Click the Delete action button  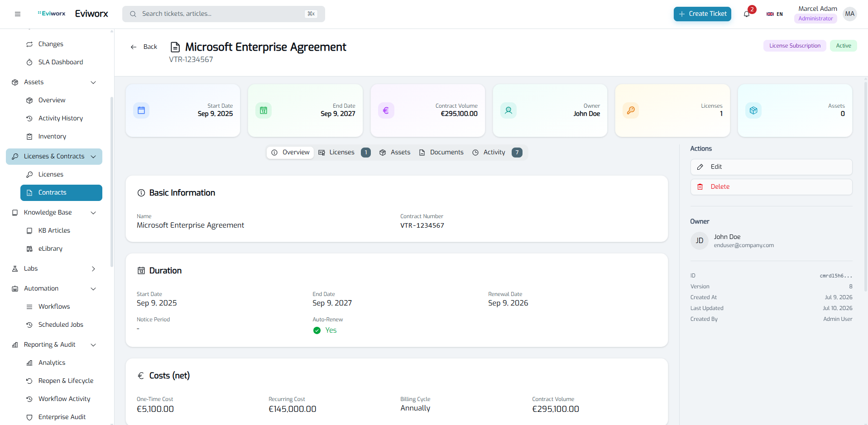771,187
